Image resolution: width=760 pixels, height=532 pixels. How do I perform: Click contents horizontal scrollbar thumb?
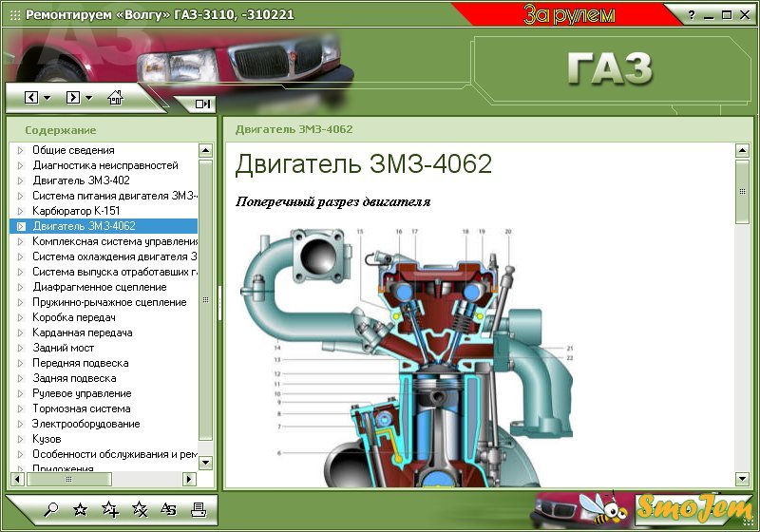[x=69, y=479]
